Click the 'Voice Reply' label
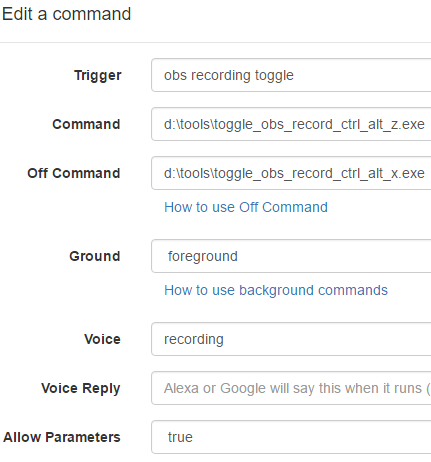The height and width of the screenshot is (462, 431). click(81, 389)
